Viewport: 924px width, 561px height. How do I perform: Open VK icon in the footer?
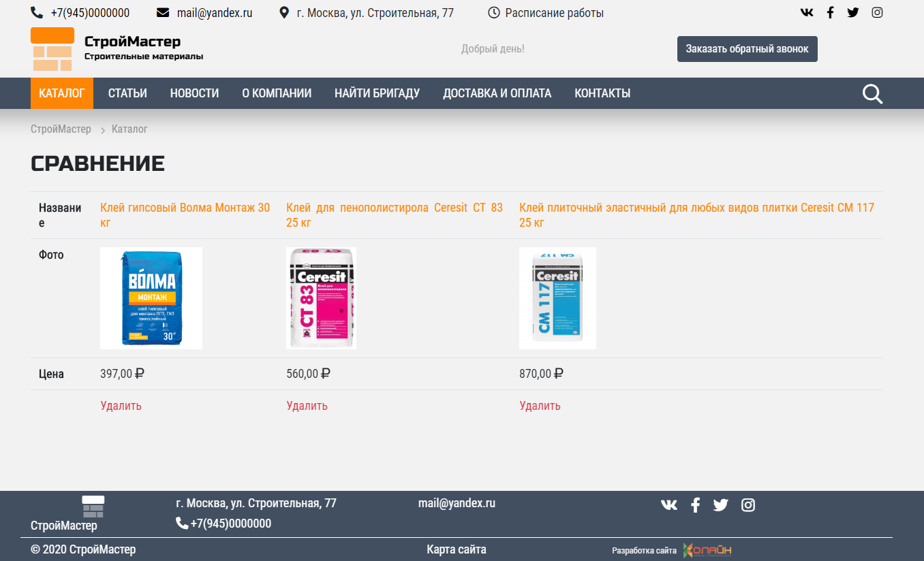[669, 505]
